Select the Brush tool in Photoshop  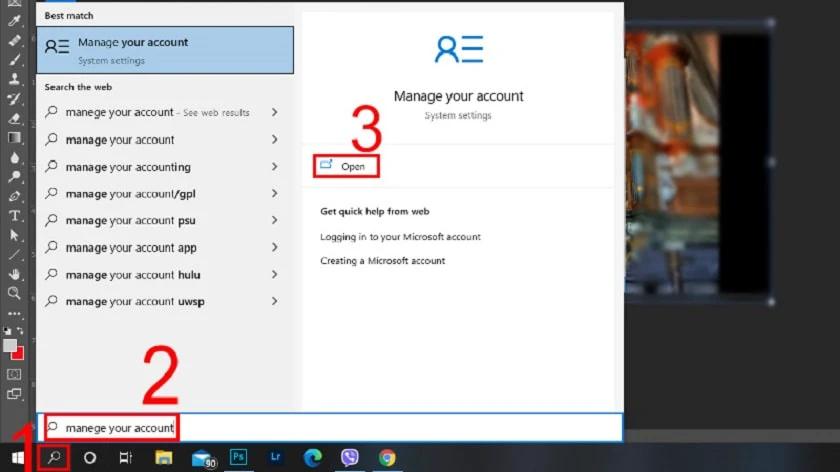[14, 60]
